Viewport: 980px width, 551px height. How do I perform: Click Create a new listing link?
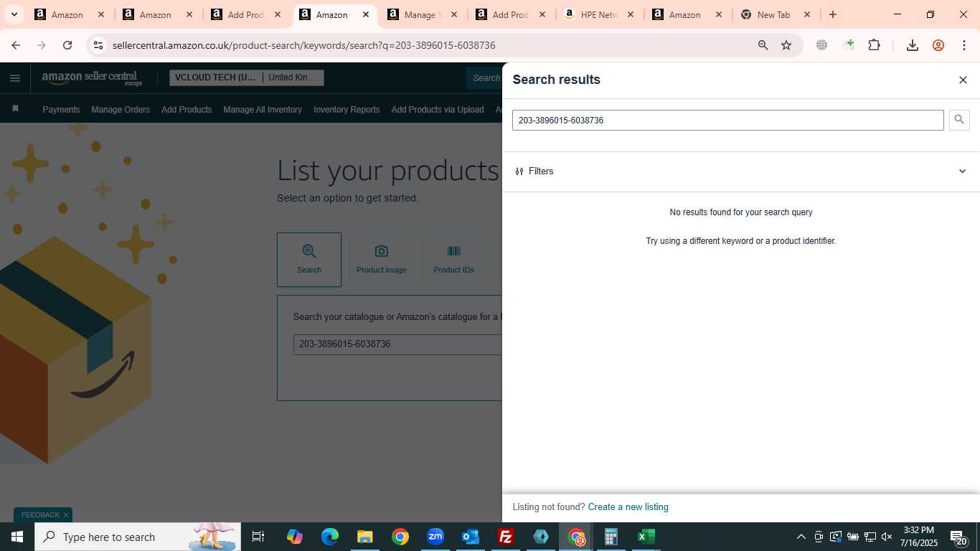tap(628, 507)
